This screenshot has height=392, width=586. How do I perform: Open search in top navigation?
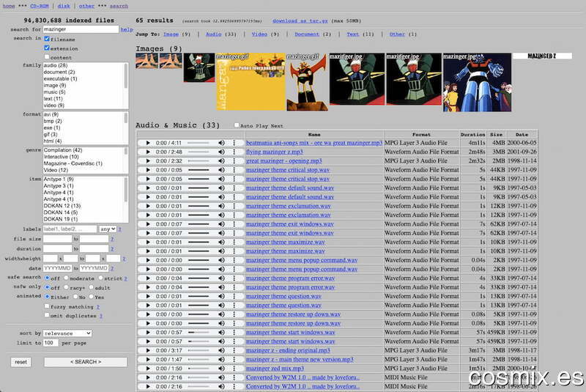coord(119,6)
